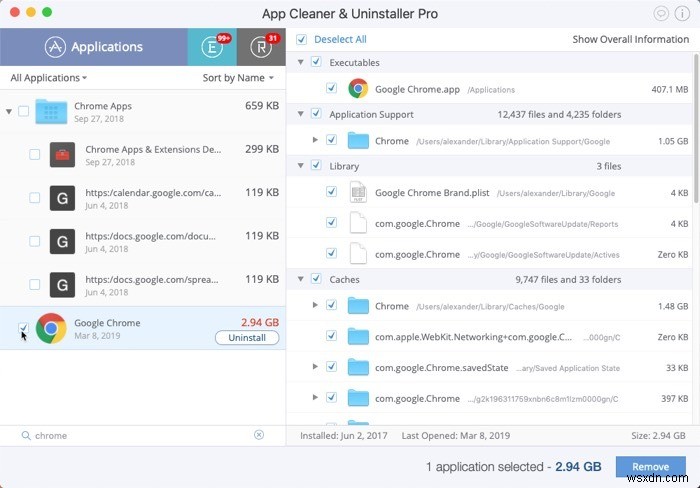Uncheck the Google Chrome Brand.plist checkbox
Image resolution: width=700 pixels, height=488 pixels.
click(x=331, y=192)
